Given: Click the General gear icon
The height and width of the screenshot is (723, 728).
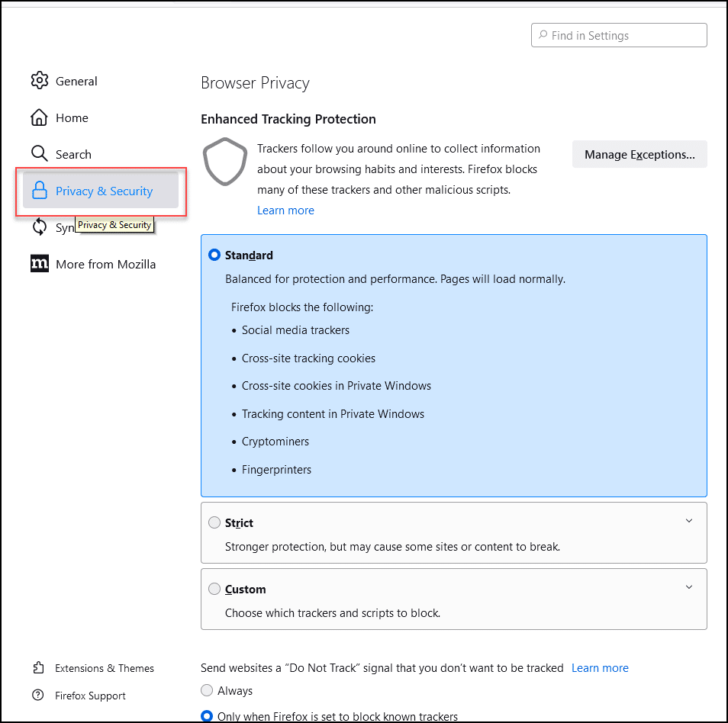Looking at the screenshot, I should point(40,81).
